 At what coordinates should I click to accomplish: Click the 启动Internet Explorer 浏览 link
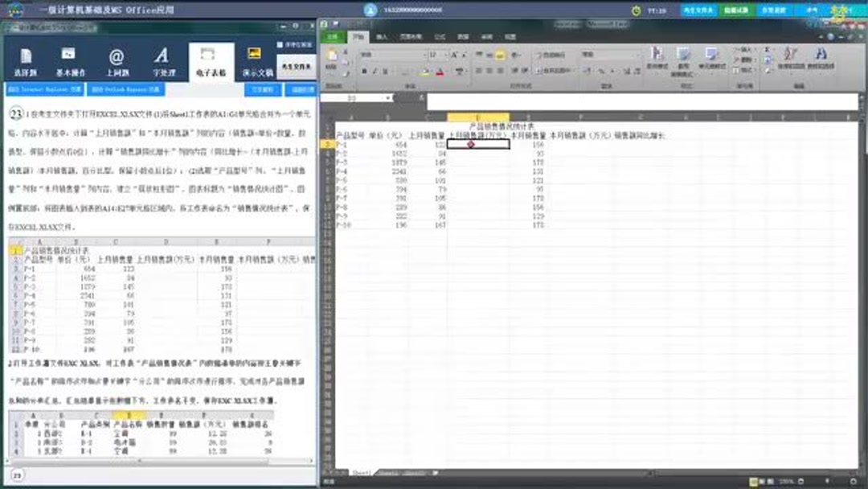[x=46, y=90]
